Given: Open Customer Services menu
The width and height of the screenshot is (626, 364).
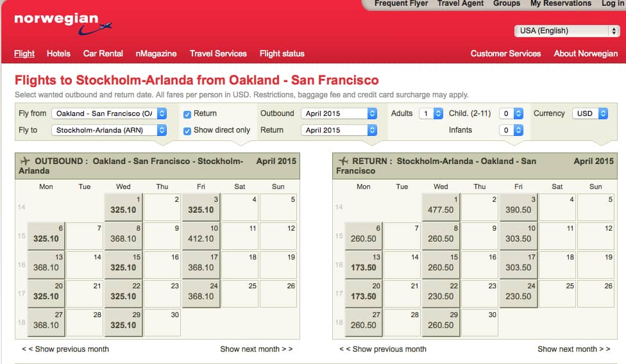Looking at the screenshot, I should [x=505, y=53].
